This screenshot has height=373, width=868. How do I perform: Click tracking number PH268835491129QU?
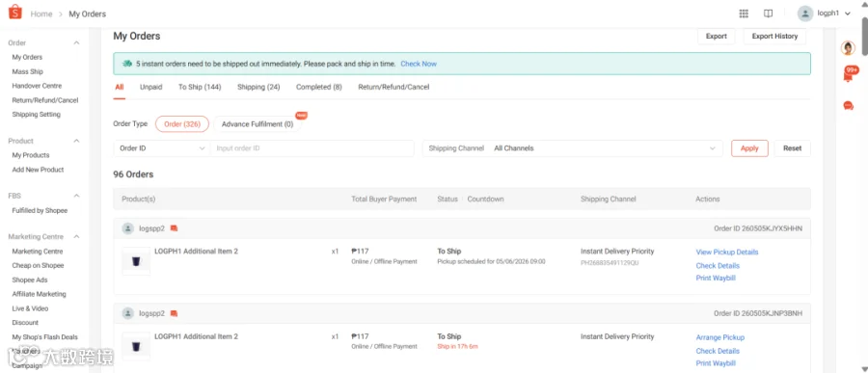pos(610,263)
